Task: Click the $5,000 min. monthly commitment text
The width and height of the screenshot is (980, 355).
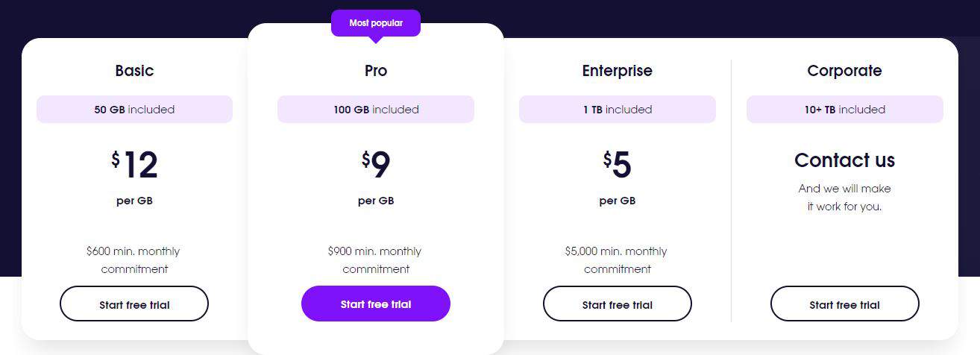Action: click(617, 260)
